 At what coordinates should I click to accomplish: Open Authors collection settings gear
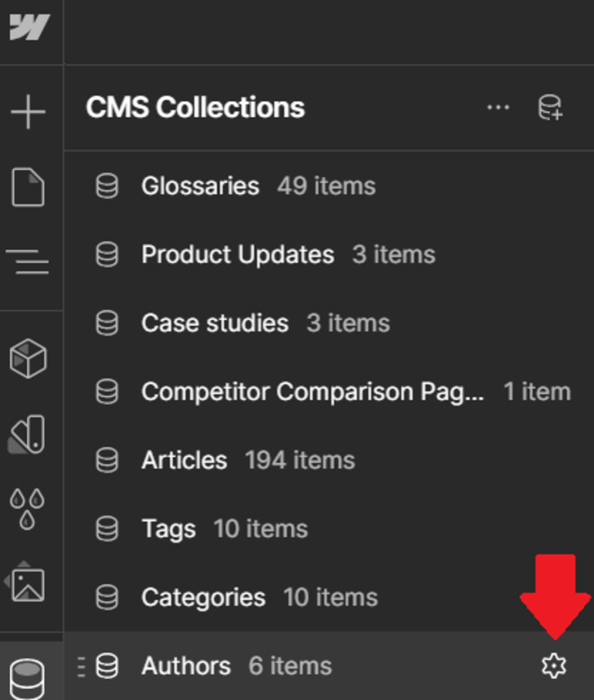[554, 666]
